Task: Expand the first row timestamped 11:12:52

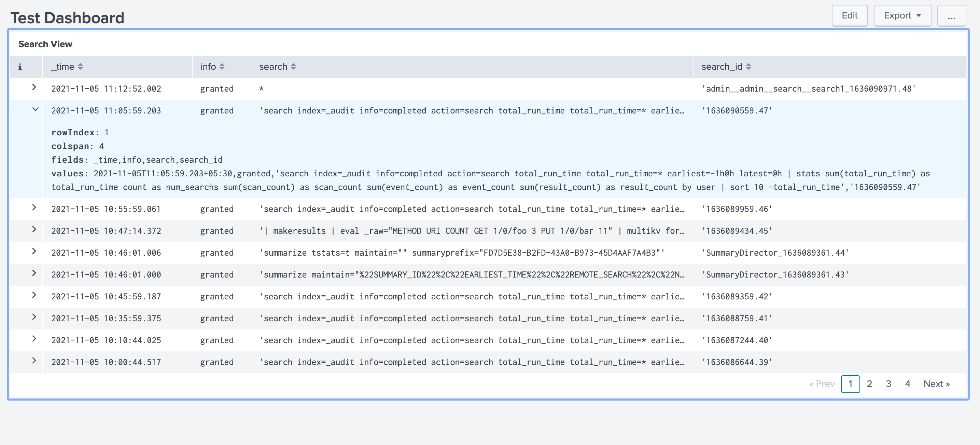Action: point(34,88)
